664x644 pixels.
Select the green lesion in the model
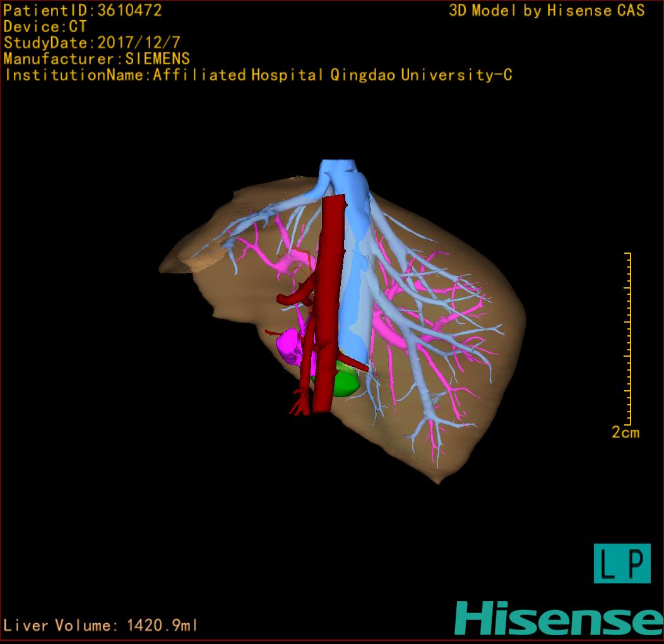click(345, 383)
